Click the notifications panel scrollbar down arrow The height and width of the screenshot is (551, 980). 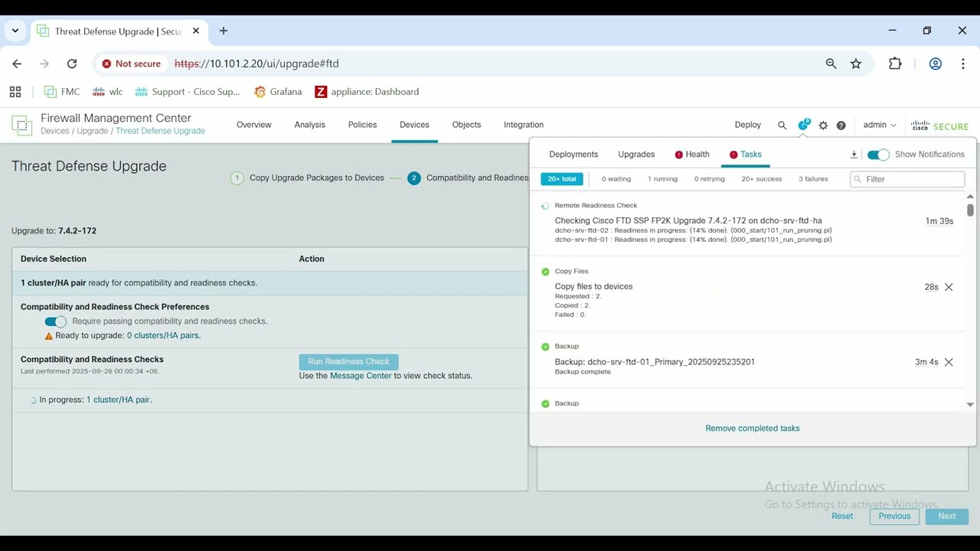[x=970, y=405]
